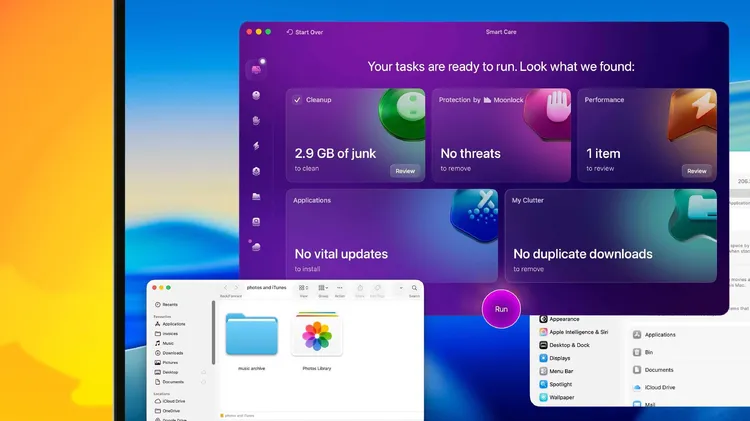Open the Protection hand icon in sidebar
The width and height of the screenshot is (750, 421).
coord(257,121)
